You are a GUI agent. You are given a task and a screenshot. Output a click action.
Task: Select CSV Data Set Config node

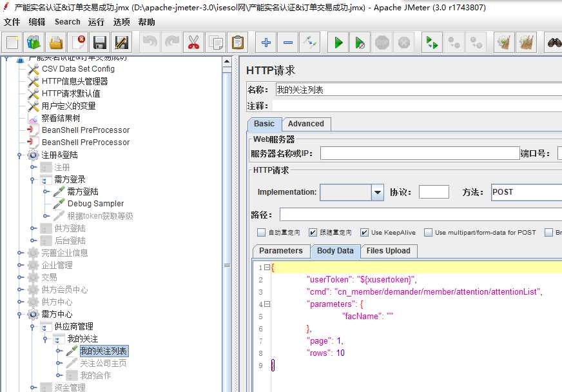point(78,69)
